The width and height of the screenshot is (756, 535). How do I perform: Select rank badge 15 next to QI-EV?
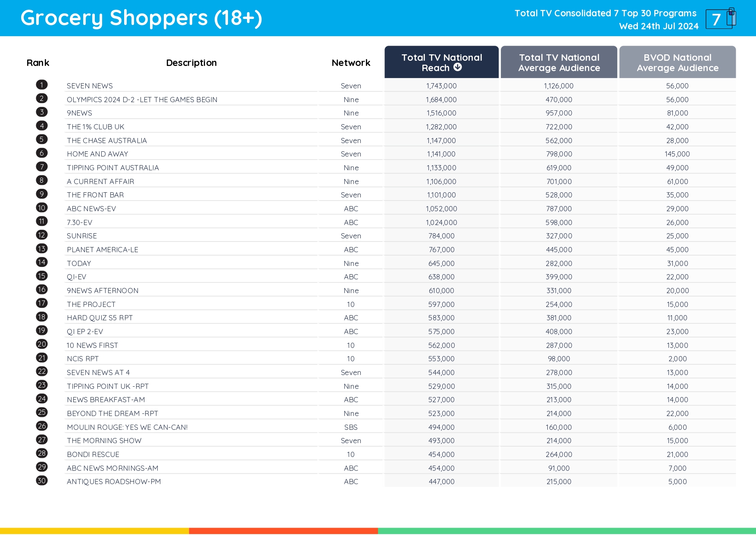[41, 275]
